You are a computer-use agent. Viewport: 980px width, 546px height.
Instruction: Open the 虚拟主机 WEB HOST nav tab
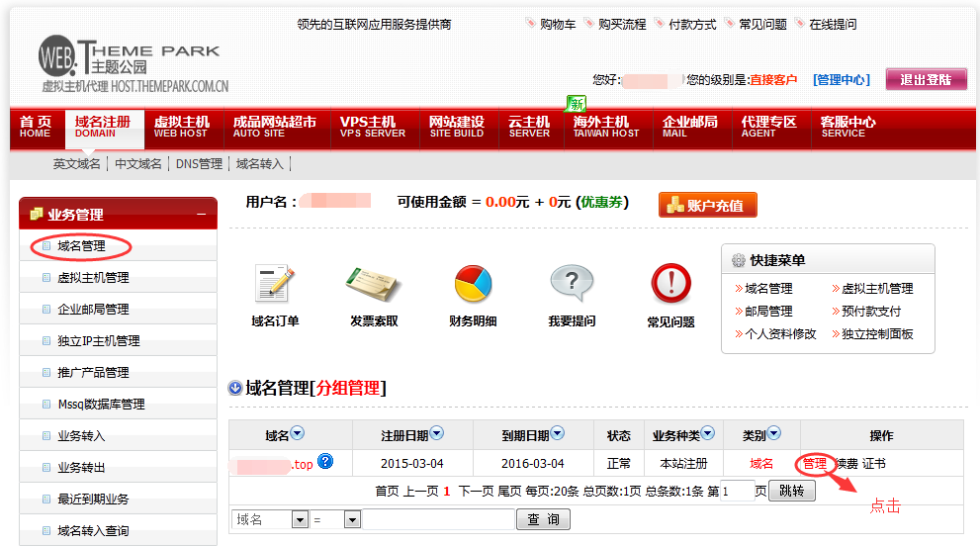click(182, 127)
